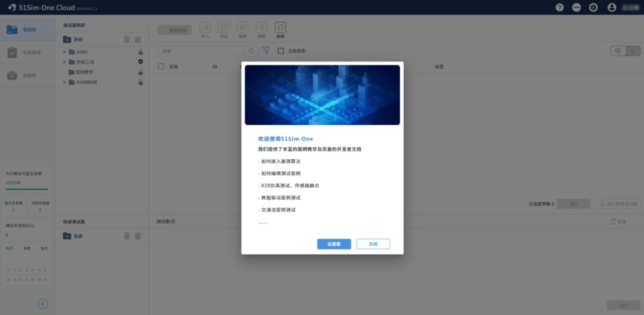
Task: Click the ID column header
Action: pos(215,67)
